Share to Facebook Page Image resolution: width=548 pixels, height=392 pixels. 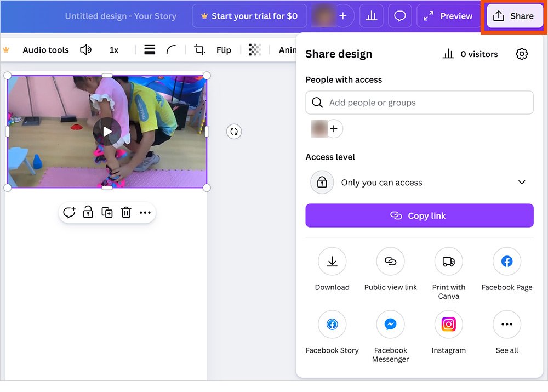tap(506, 262)
